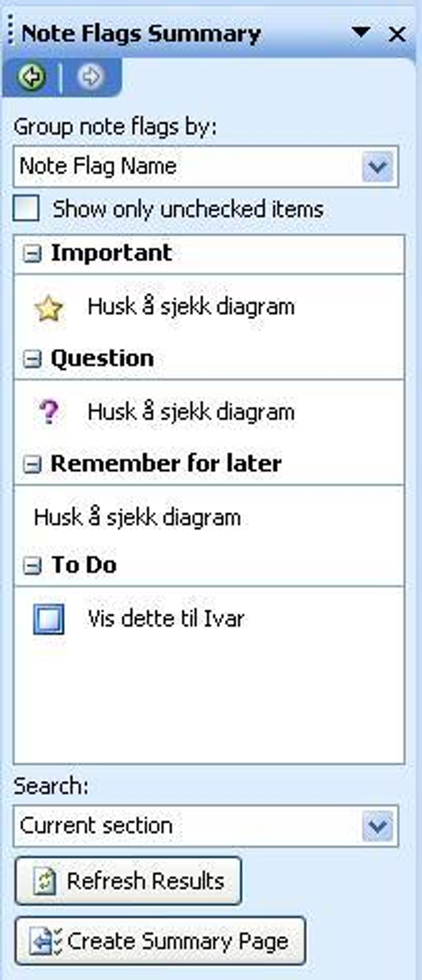Open the Group note flags by dropdown
Viewport: 422px width, 980px height.
click(x=377, y=166)
